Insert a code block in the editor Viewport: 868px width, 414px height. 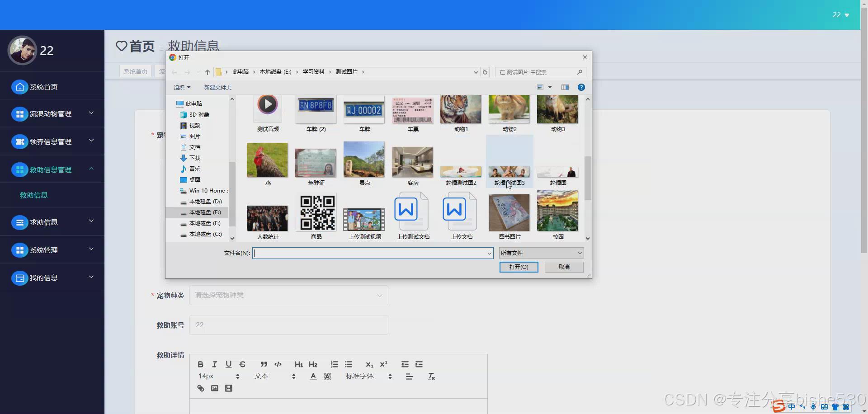pos(278,364)
